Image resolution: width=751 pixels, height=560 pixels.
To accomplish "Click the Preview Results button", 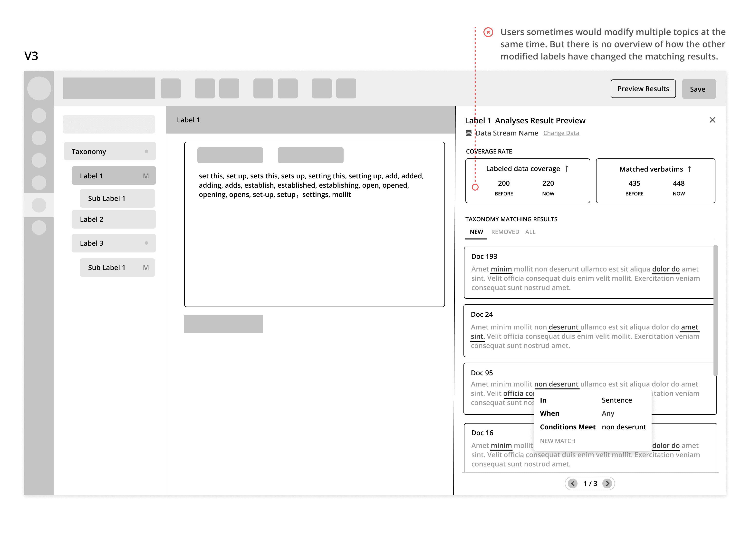I will (643, 89).
